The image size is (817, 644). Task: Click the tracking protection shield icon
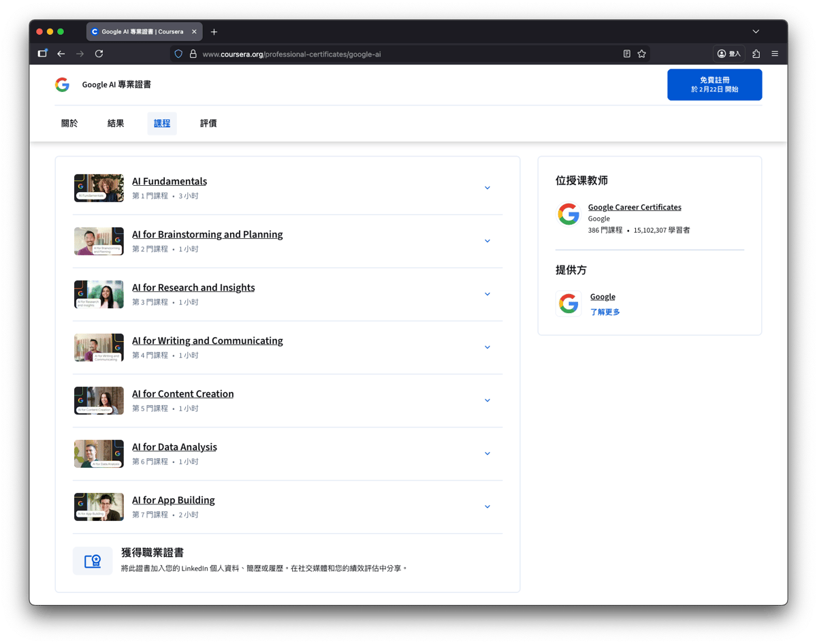click(x=178, y=54)
